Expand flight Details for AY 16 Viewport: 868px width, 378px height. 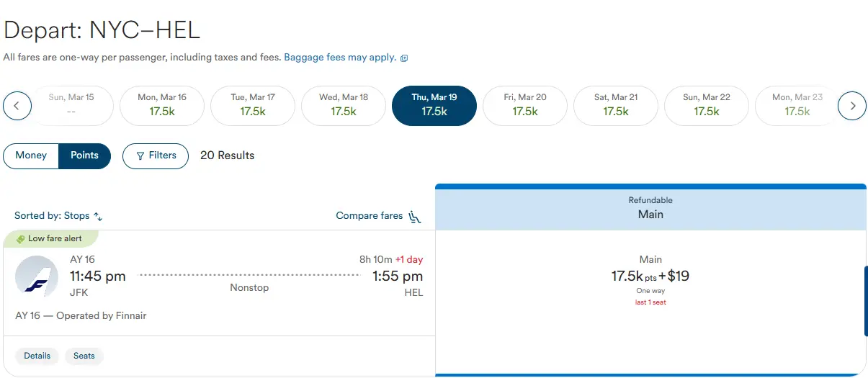pos(37,356)
